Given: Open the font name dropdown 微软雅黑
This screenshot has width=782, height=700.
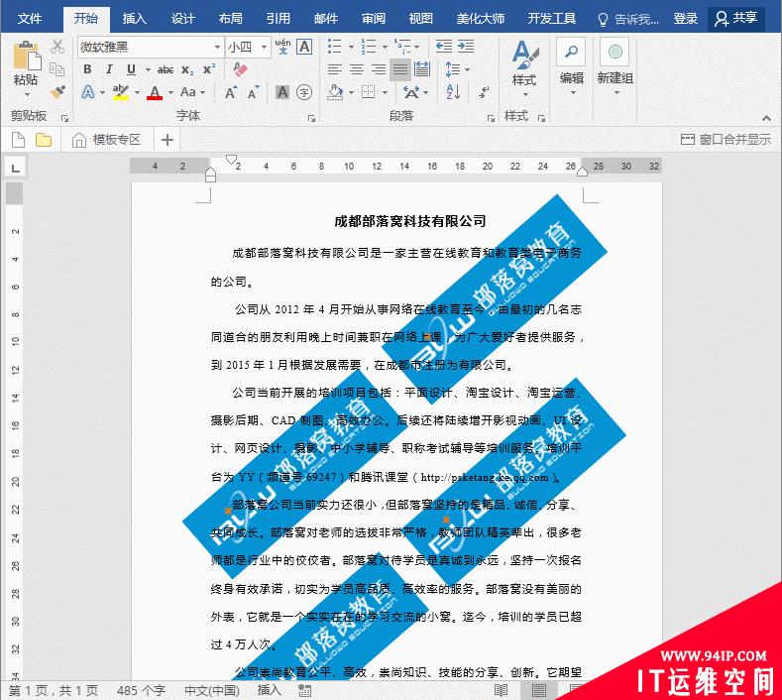Looking at the screenshot, I should (x=217, y=47).
